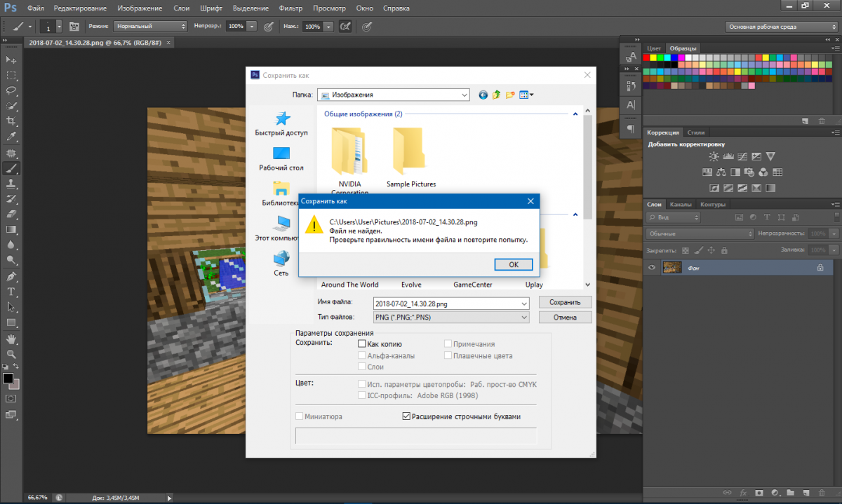Pick the red swatch in Образцы panel

pyautogui.click(x=648, y=57)
